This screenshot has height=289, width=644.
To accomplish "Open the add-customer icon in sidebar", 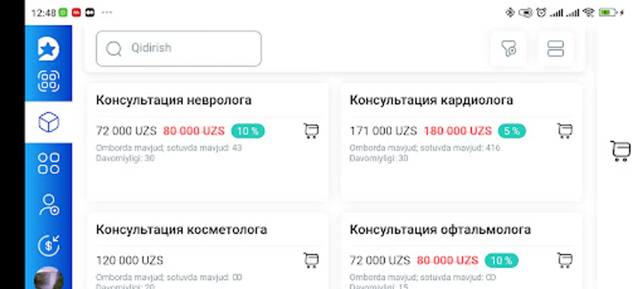I will pos(49,205).
